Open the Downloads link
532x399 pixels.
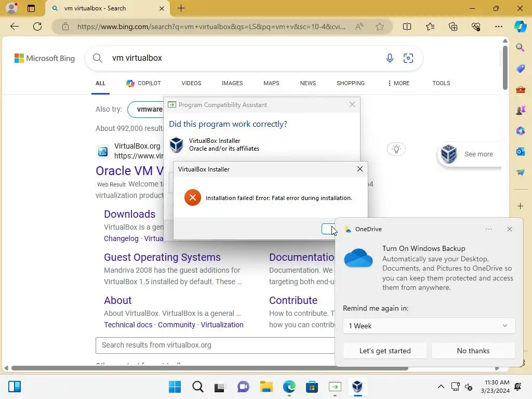129,214
